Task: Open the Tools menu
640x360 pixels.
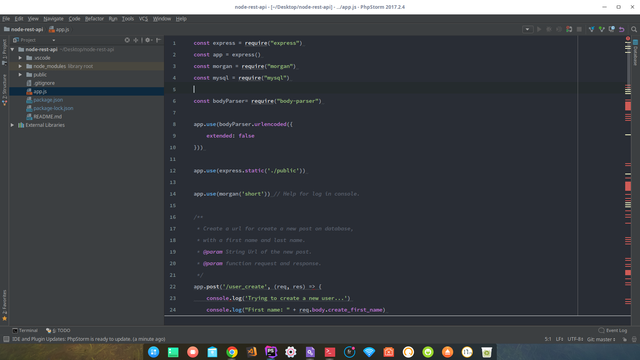Action: [x=128, y=19]
